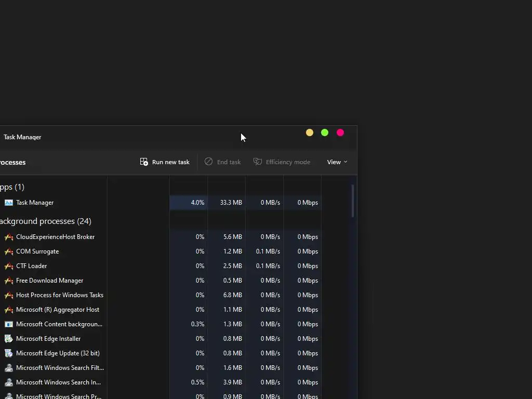
Task: Click the Run new task icon
Action: click(x=144, y=162)
